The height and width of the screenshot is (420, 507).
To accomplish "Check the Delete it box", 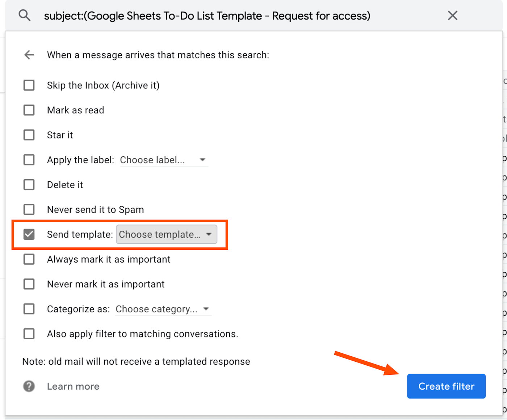I will point(29,185).
